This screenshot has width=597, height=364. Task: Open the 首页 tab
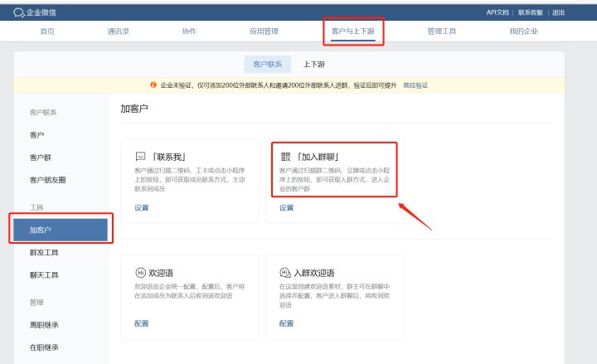[x=48, y=32]
